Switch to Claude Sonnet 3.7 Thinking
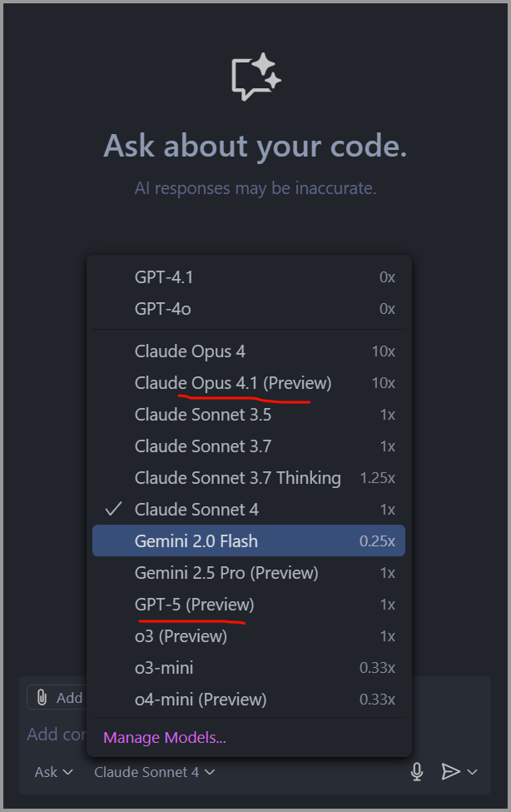 click(238, 478)
